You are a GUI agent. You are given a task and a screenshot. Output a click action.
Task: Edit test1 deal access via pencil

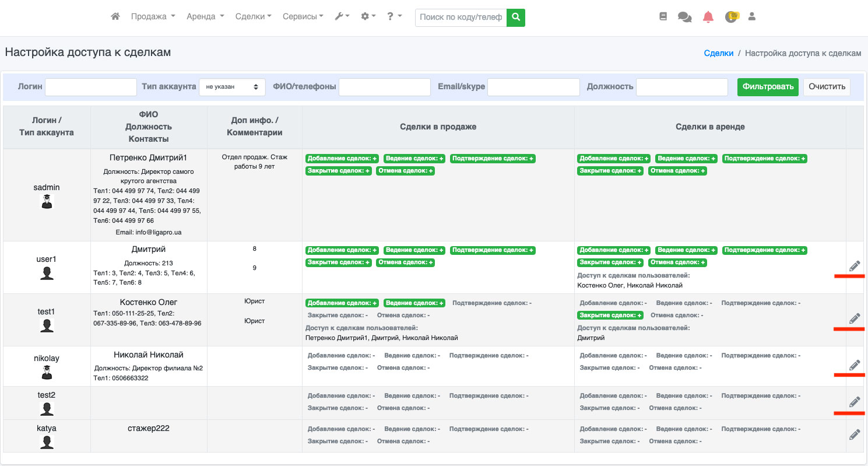tap(855, 318)
